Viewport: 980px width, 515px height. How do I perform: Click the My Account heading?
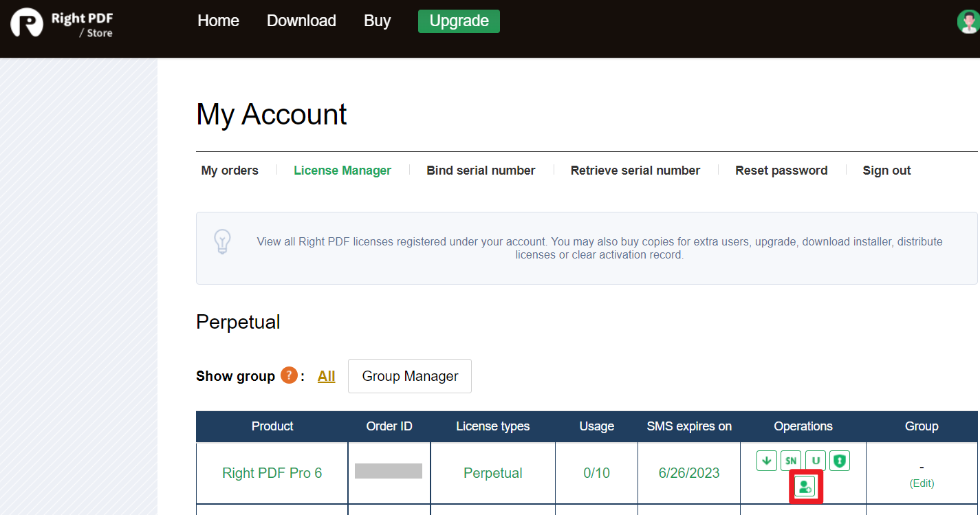272,114
